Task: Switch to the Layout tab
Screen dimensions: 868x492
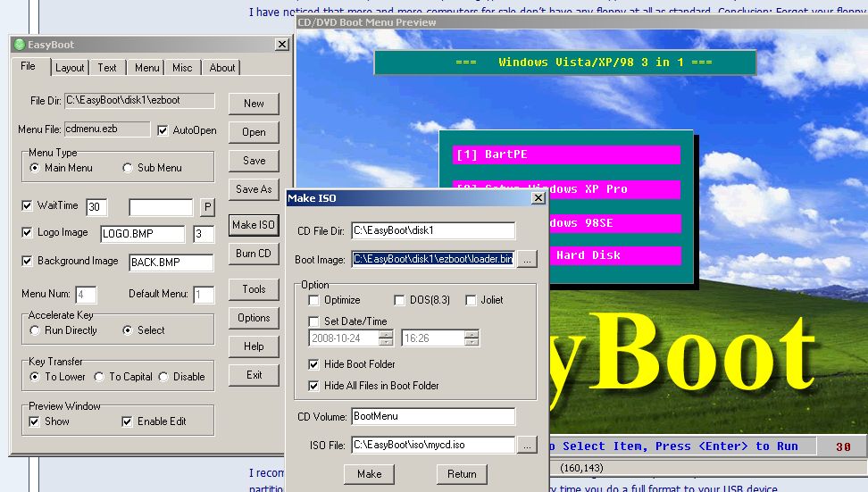Action: pos(70,68)
